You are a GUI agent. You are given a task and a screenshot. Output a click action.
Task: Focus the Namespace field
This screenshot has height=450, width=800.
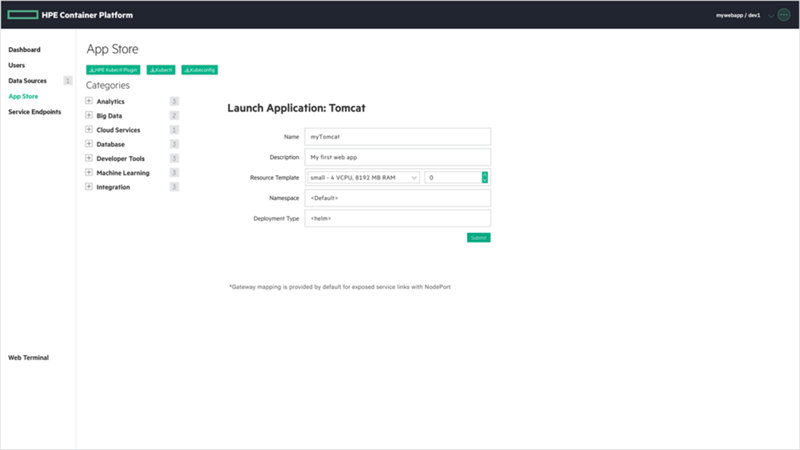[x=397, y=198]
